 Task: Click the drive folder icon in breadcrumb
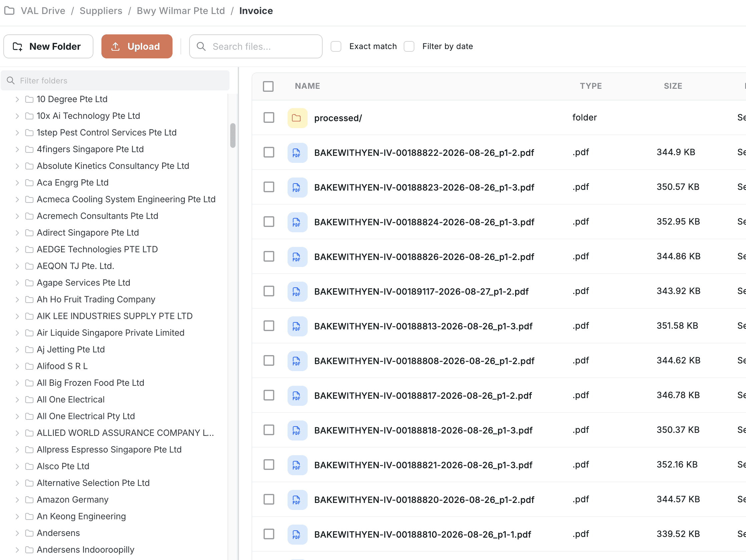click(x=9, y=11)
